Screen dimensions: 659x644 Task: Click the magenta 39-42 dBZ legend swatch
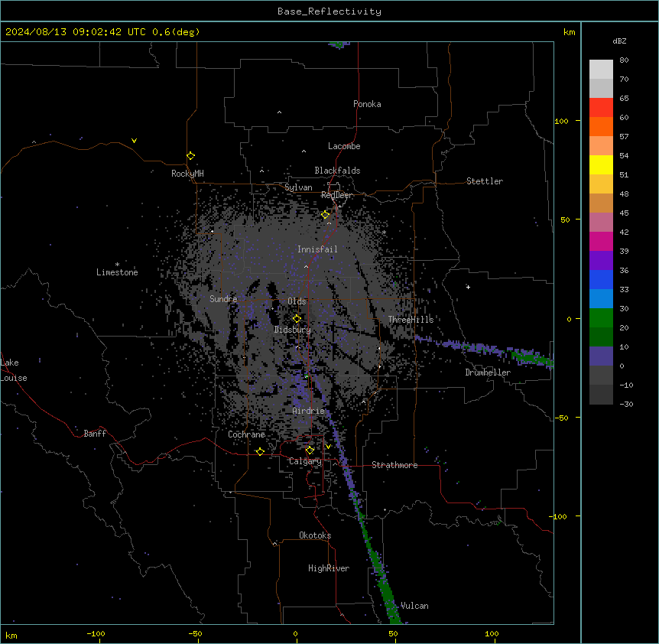601,241
